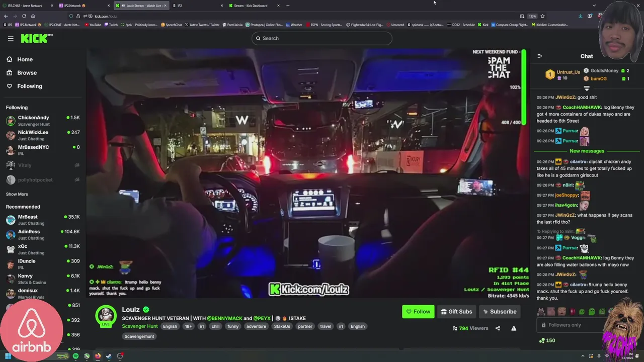Click the share stream icon
Viewport: 644px width, 362px height.
(498, 328)
